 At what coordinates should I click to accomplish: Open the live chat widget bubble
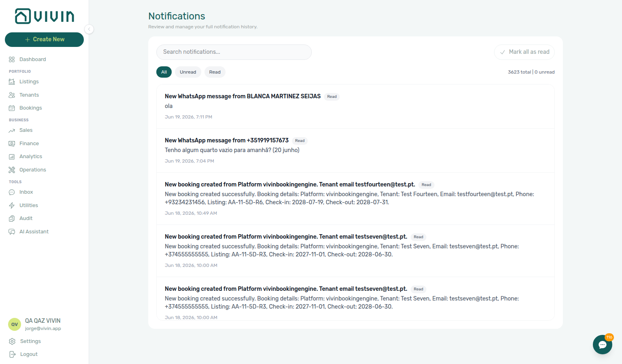pyautogui.click(x=603, y=345)
